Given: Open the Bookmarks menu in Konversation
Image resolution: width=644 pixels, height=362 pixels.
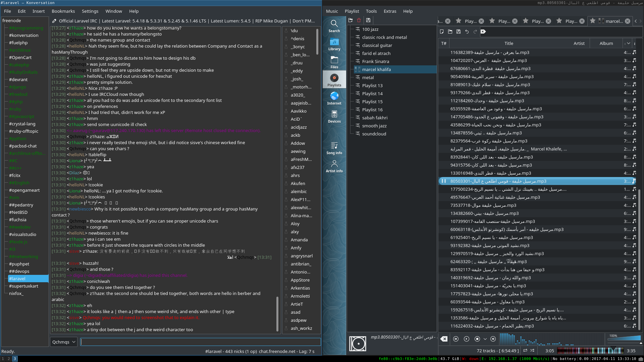Looking at the screenshot, I should point(63,11).
